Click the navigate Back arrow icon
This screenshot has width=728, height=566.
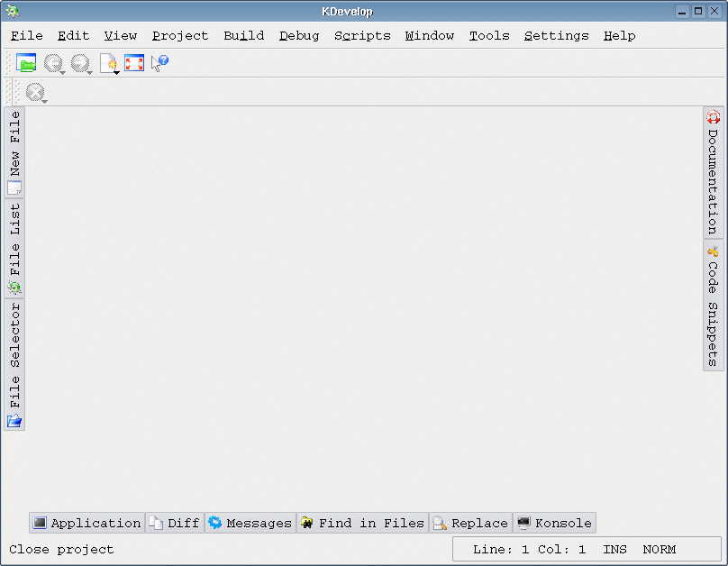(x=52, y=63)
